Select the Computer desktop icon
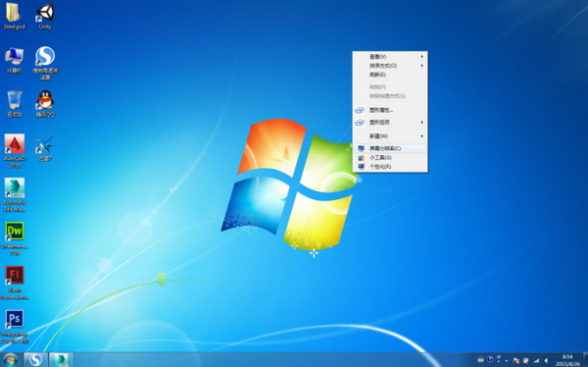 [15, 60]
